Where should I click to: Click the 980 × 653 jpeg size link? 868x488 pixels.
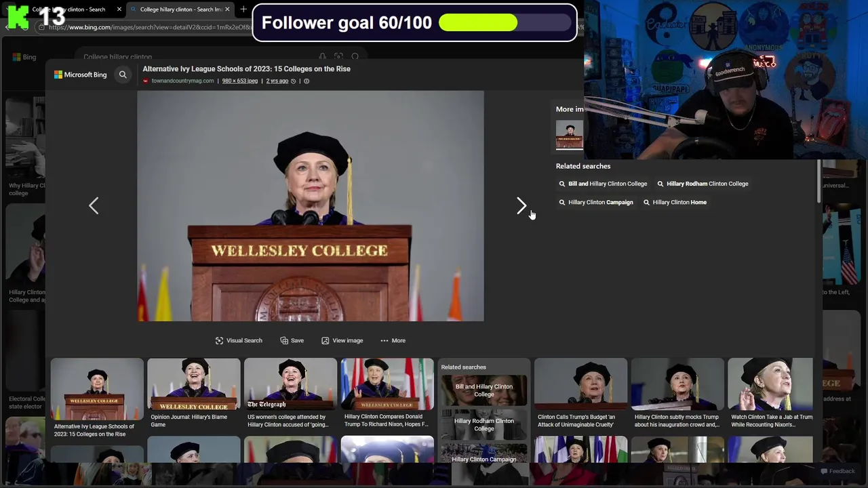point(240,81)
